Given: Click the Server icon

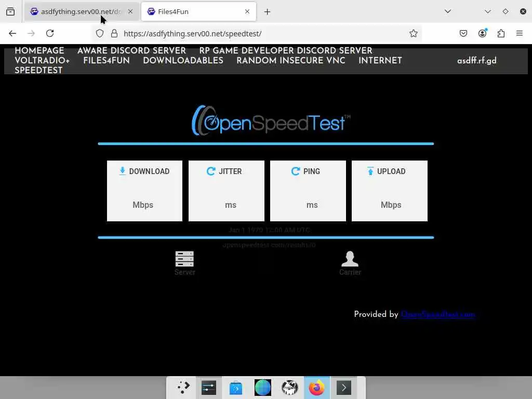Looking at the screenshot, I should [x=184, y=259].
